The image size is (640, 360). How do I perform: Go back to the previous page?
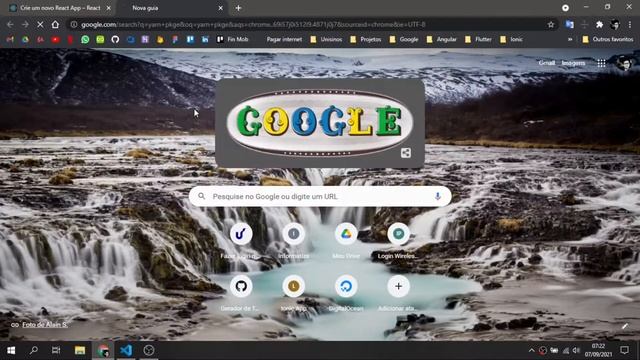coord(10,24)
